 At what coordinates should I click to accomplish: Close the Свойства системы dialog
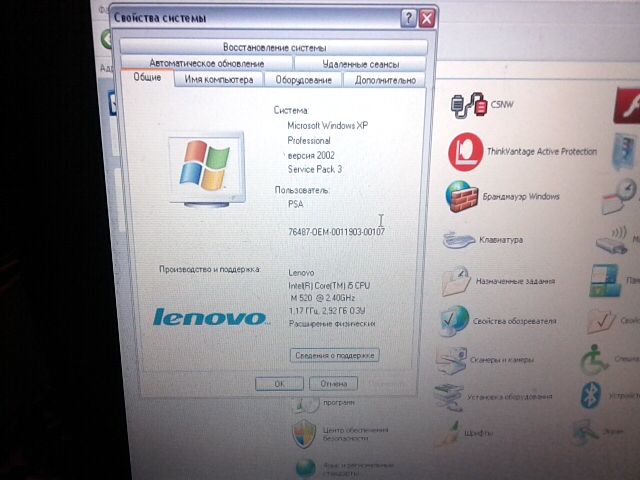pos(427,19)
